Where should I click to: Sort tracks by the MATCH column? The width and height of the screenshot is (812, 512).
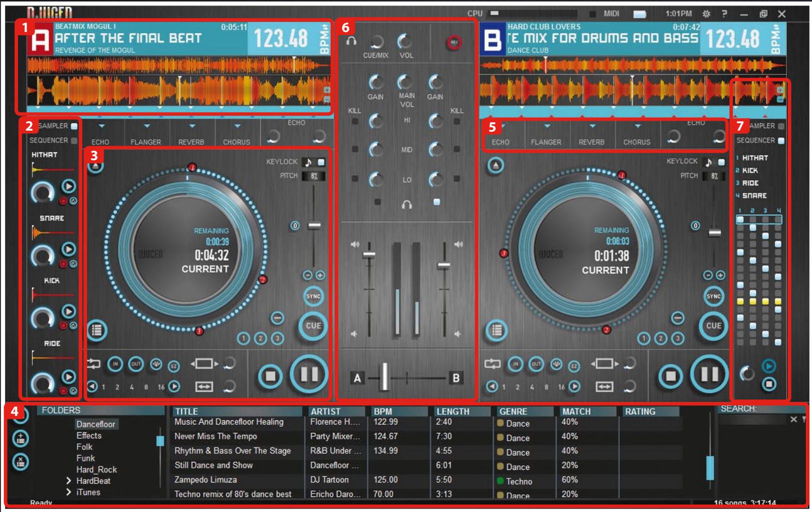(587, 411)
